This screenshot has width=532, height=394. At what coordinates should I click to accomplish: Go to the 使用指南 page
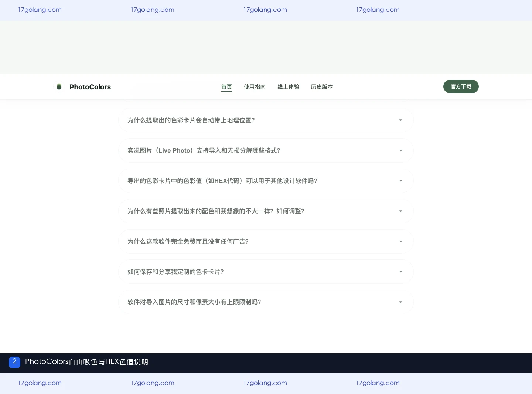pos(255,87)
